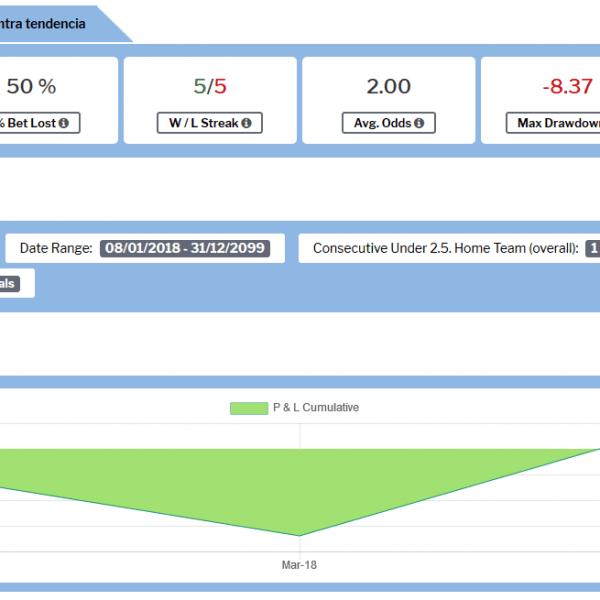Click the Mar-18 axis label

[299, 565]
